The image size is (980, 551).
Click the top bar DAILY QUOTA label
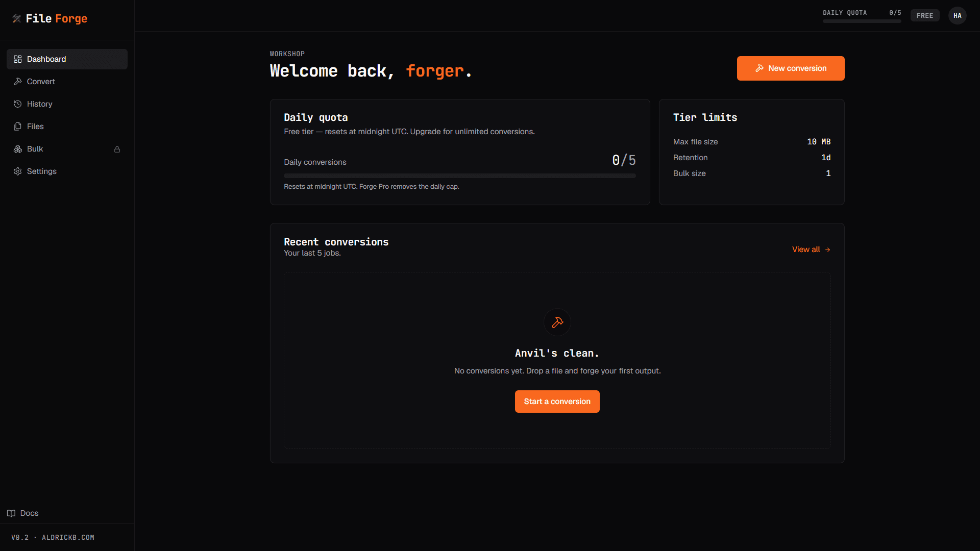845,13
